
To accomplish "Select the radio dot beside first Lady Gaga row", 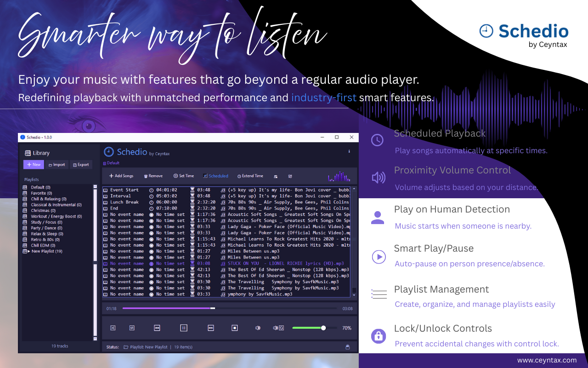I will point(152,227).
